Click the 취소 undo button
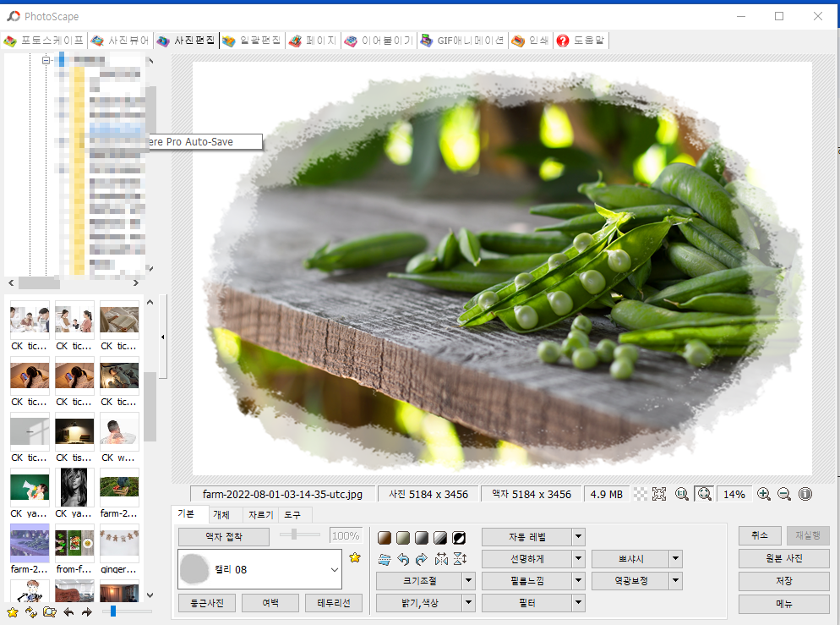 tap(760, 535)
